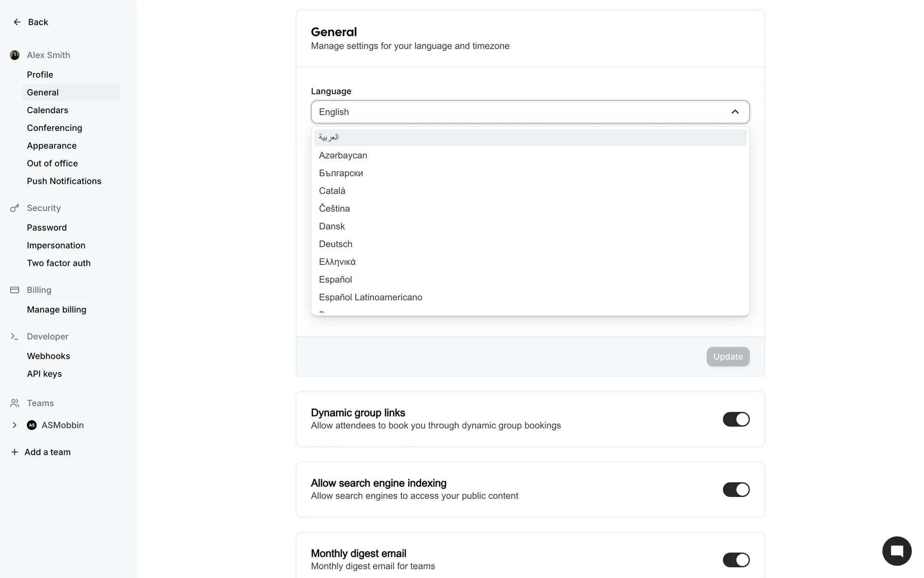The height and width of the screenshot is (578, 924).
Task: Click the Developer terminal icon
Action: [15, 337]
